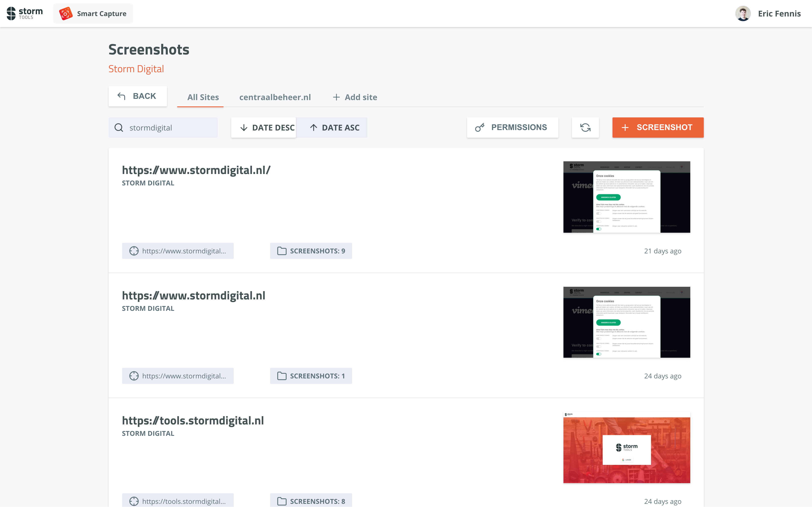Viewport: 812px width, 507px height.
Task: Open tools.stormdigital.nl thumbnail preview
Action: coord(626,447)
